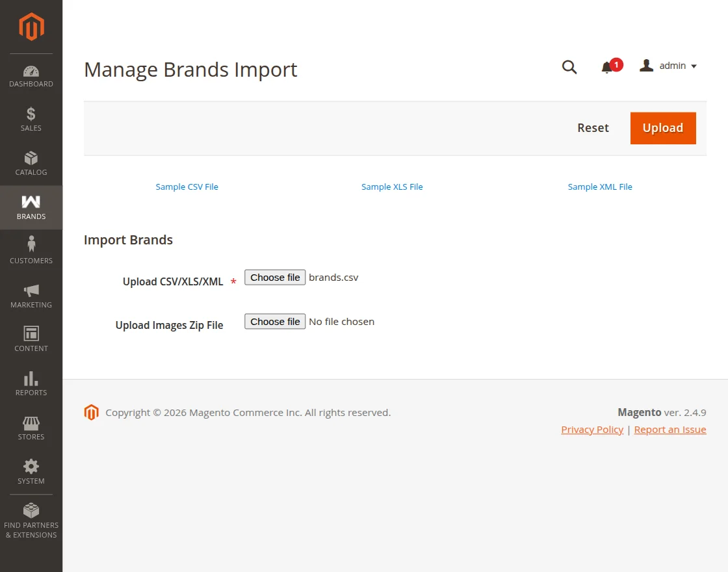Click the Upload Images Zip File label
This screenshot has height=572, width=728.
(x=169, y=326)
